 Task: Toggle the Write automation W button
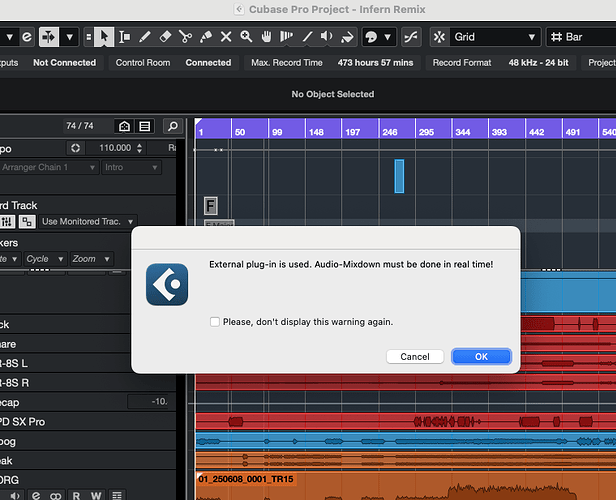click(x=97, y=494)
